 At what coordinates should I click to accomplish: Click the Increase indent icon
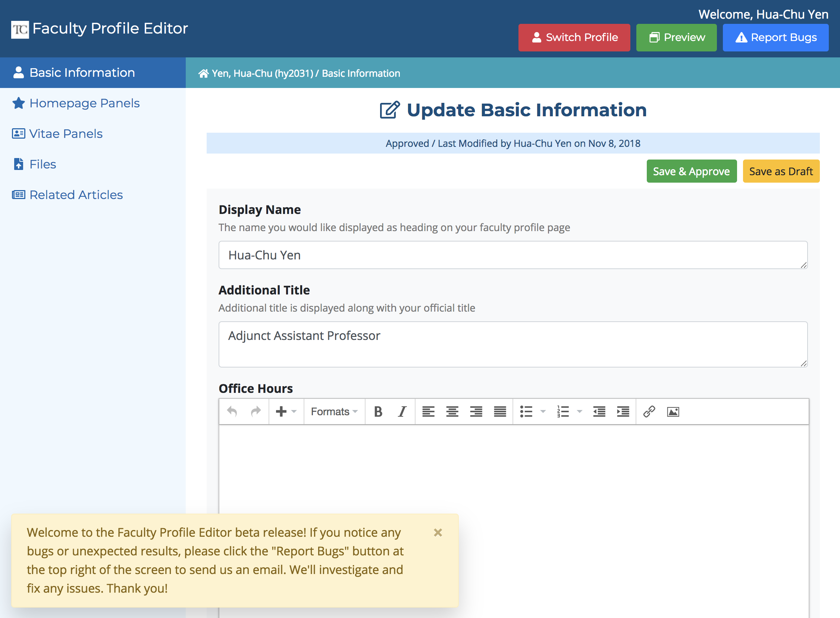621,412
